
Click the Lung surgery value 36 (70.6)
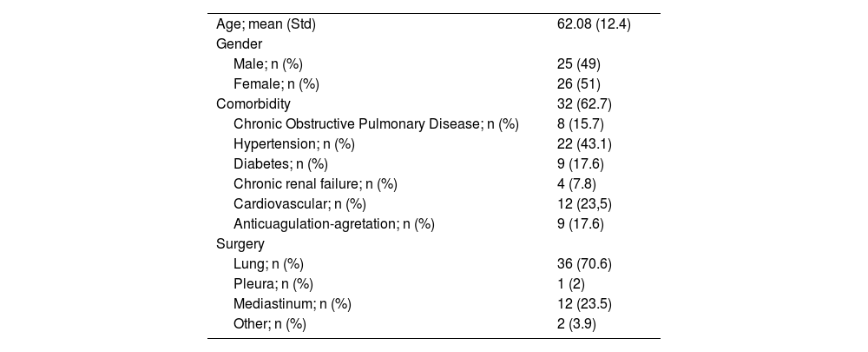click(x=584, y=264)
